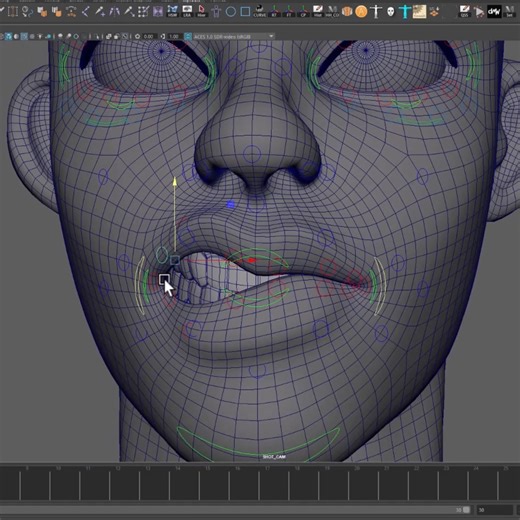520x520 pixels.
Task: Click the LRA shelf button
Action: [x=187, y=11]
